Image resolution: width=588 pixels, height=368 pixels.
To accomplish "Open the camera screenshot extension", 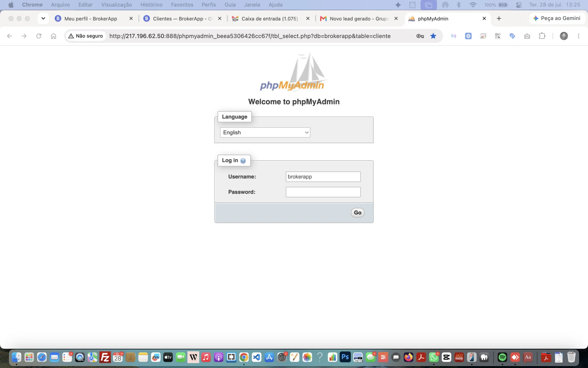I will (x=527, y=36).
